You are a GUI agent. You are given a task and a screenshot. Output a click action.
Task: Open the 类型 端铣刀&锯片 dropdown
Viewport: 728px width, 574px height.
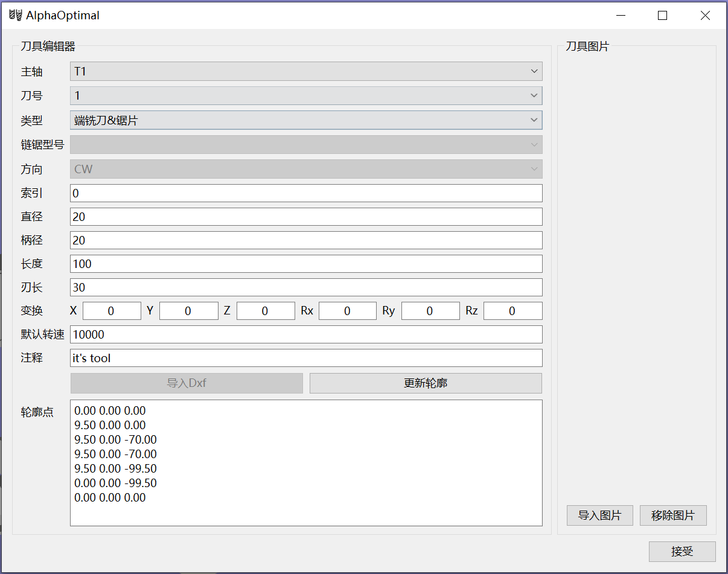306,120
